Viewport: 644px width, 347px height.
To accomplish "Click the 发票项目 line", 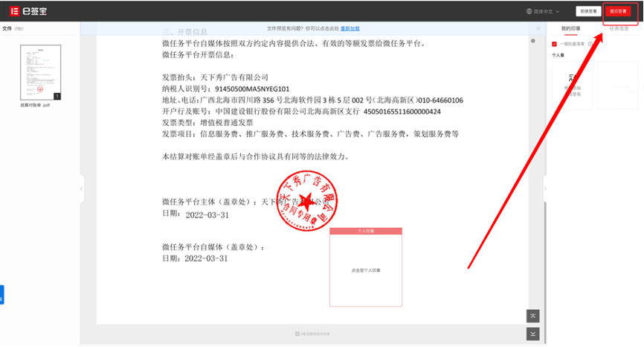I will [311, 134].
